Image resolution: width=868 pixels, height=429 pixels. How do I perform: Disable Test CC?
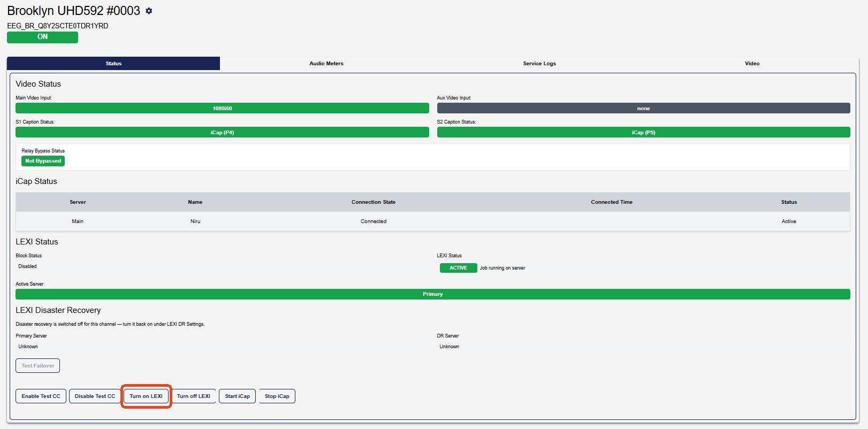[95, 396]
